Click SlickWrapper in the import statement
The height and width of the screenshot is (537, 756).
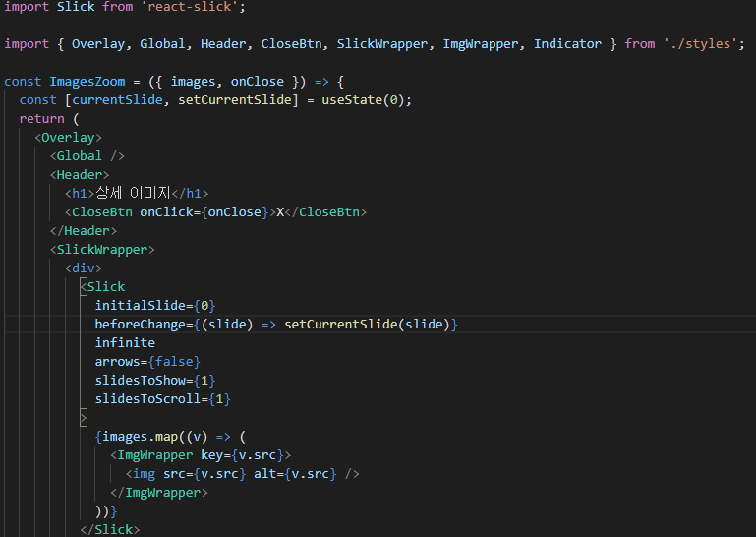click(x=381, y=44)
